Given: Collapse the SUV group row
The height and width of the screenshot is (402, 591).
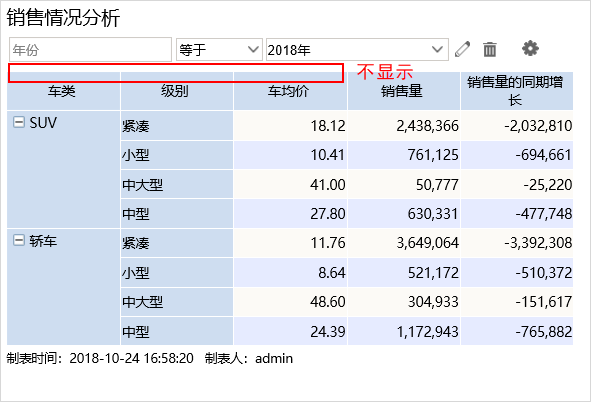Looking at the screenshot, I should click(x=18, y=122).
